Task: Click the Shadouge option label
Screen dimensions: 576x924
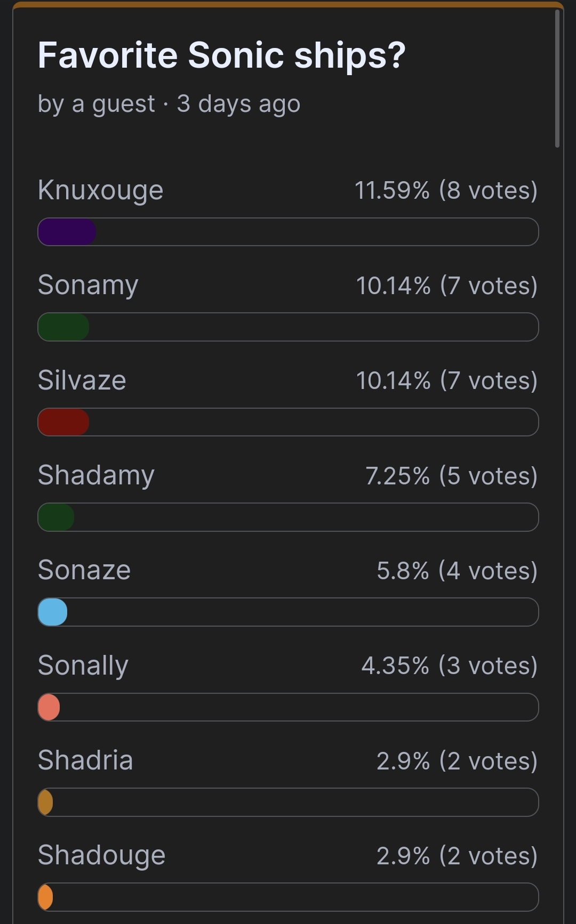Action: 102,855
